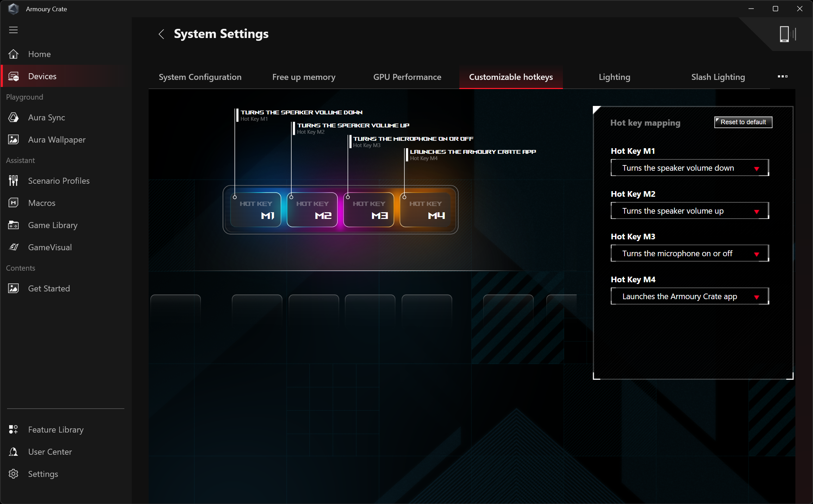Open User Center

pos(50,452)
